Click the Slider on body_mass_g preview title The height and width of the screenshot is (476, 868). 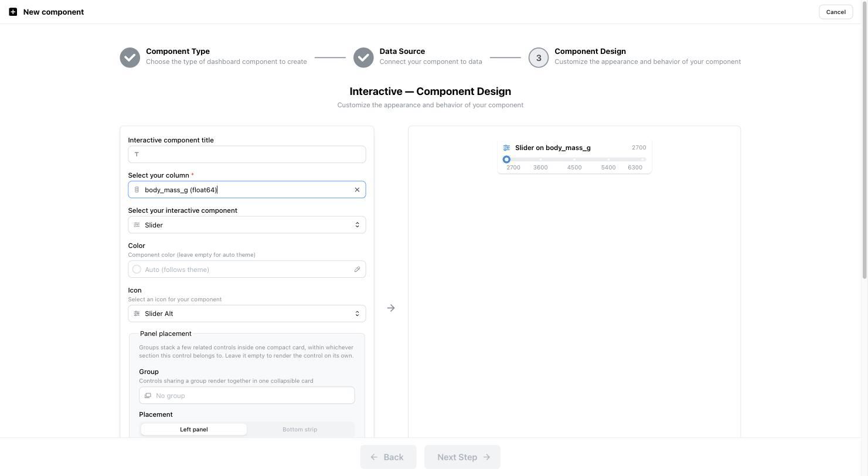tap(553, 148)
